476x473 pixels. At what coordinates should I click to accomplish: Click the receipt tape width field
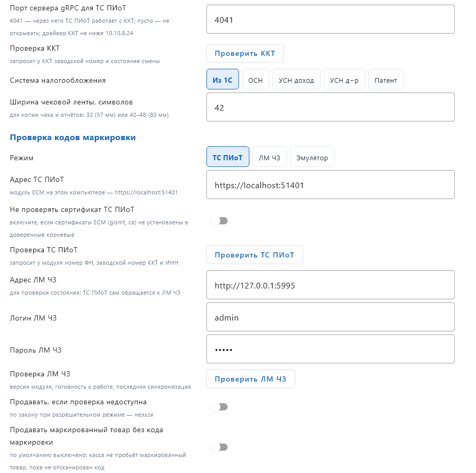pos(330,107)
